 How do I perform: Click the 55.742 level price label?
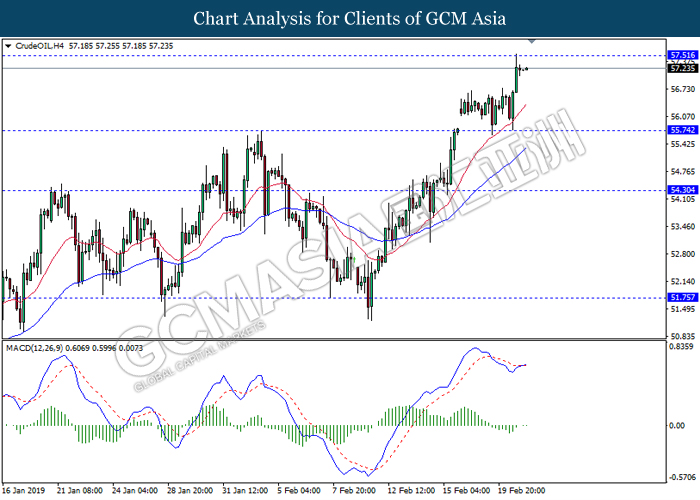click(683, 130)
